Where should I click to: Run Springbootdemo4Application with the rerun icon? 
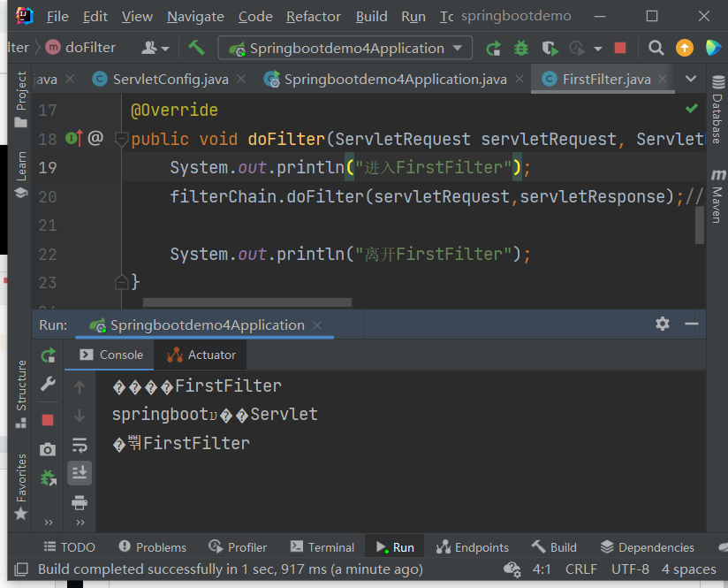click(493, 48)
